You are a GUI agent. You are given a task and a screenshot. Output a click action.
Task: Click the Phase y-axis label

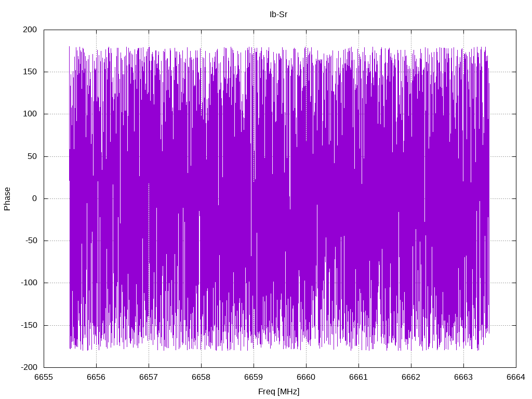pos(7,199)
